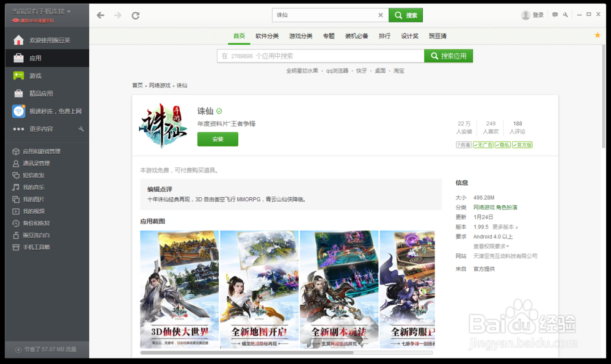Click the page vertical scrollbar
The width and height of the screenshot is (611, 364).
click(x=604, y=96)
